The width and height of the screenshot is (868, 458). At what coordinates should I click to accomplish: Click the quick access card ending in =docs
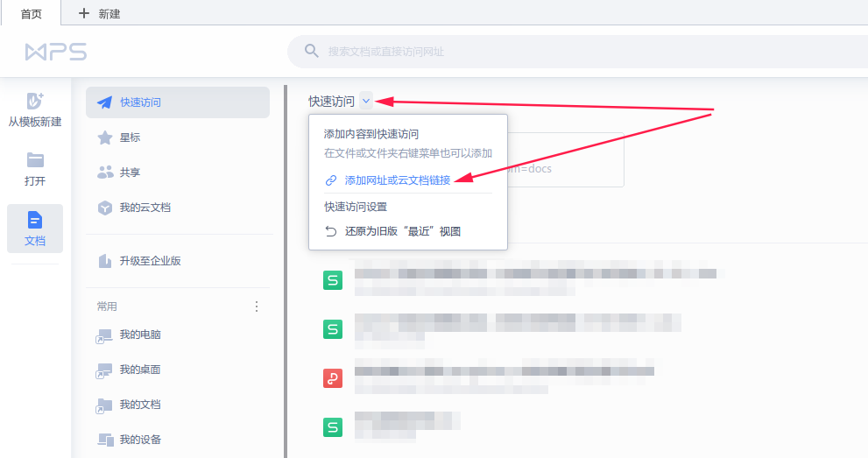pyautogui.click(x=565, y=160)
